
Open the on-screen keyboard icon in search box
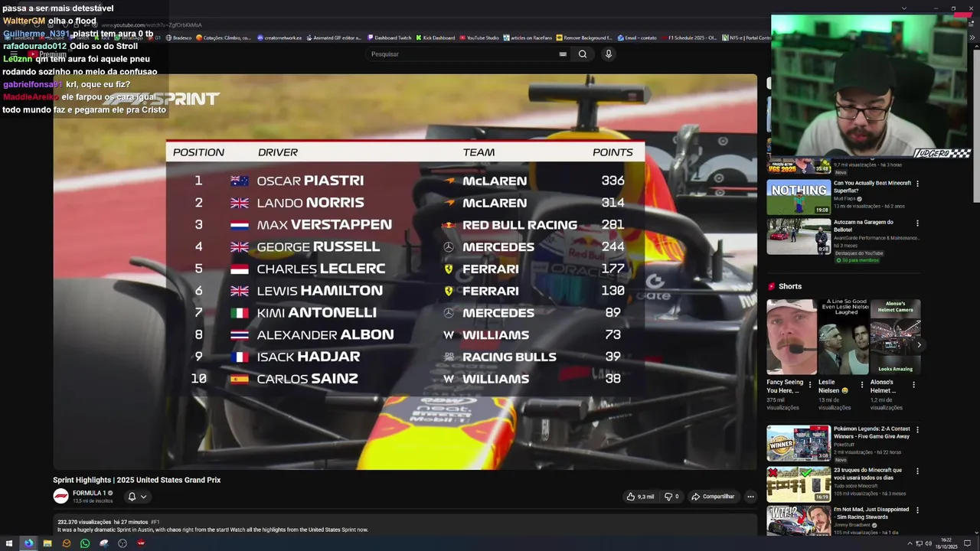[x=563, y=54]
